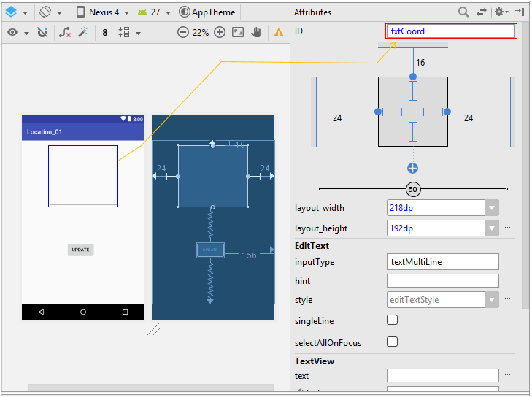Click the right constraint dot in inspector
This screenshot has width=532, height=397.
pyautogui.click(x=447, y=112)
